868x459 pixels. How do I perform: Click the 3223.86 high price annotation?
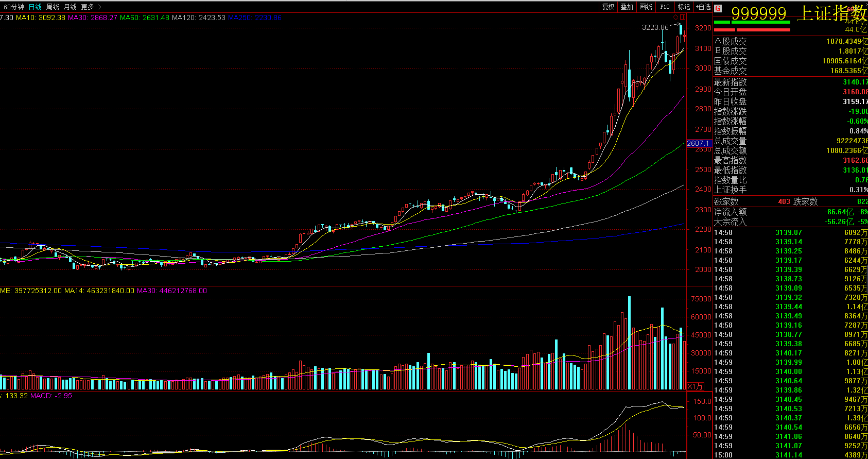655,27
